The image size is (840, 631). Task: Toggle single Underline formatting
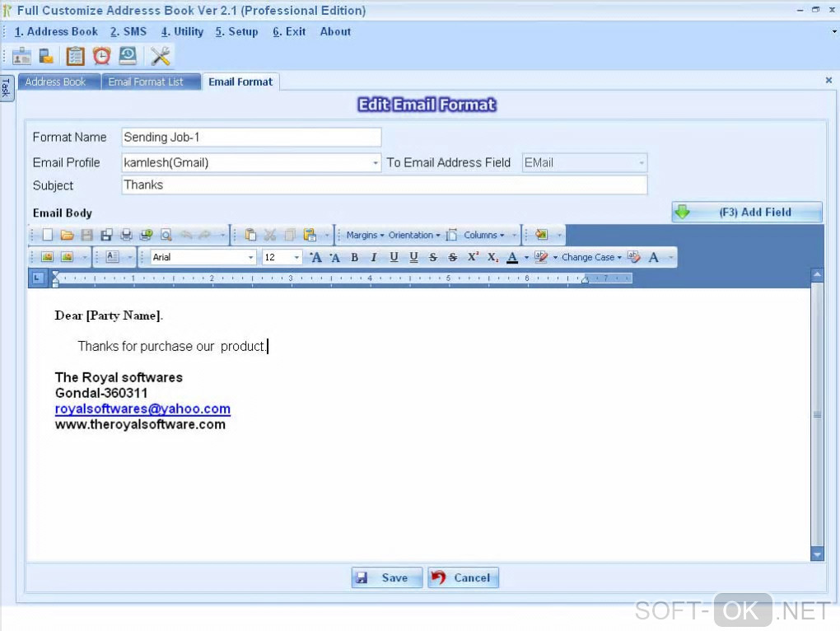point(394,257)
